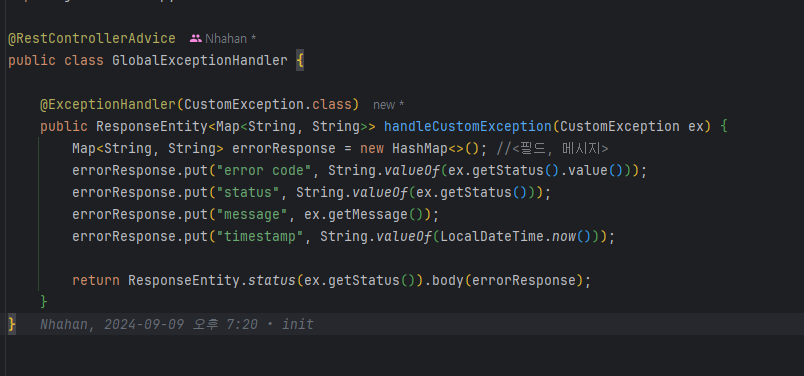804x376 pixels.
Task: Click the handleCustomException method name
Action: [x=468, y=126]
